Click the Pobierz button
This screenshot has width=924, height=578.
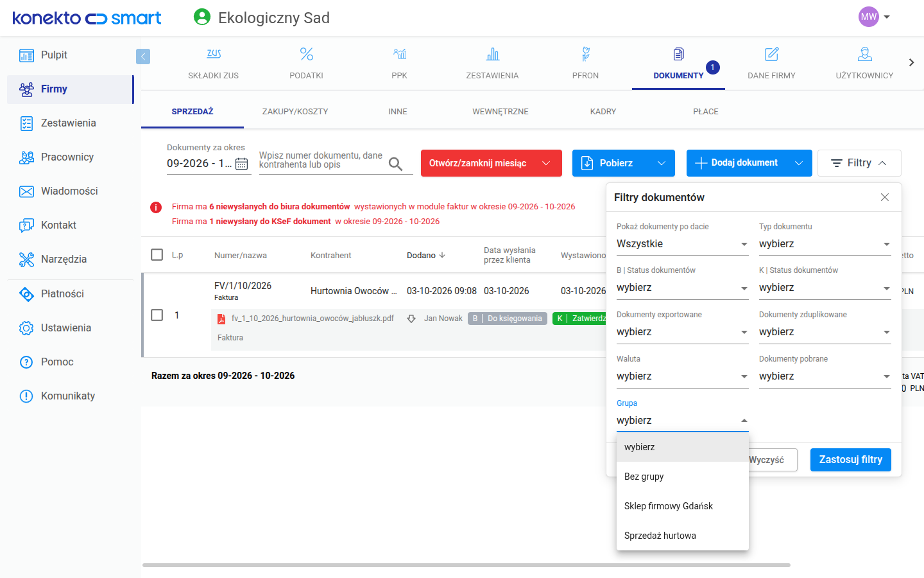click(624, 163)
